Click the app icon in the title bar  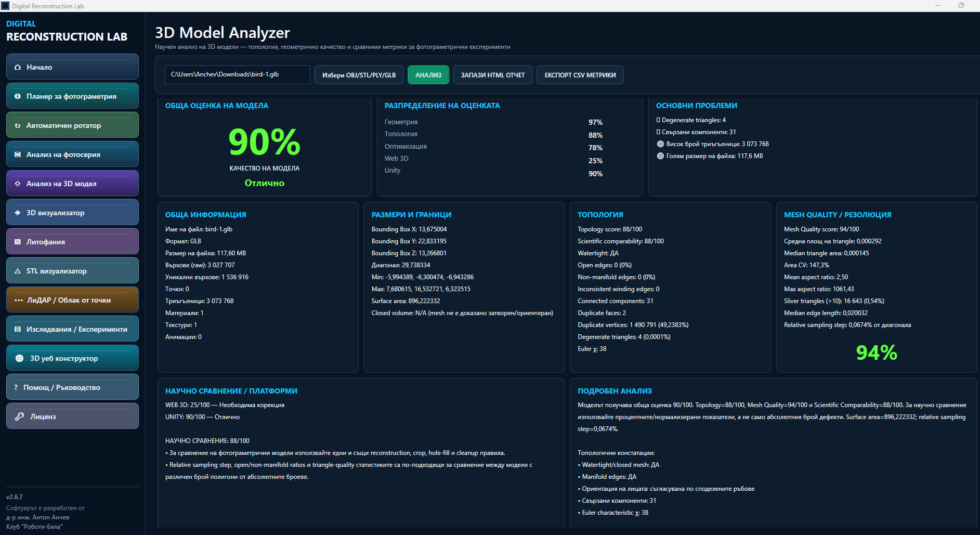(x=5, y=6)
